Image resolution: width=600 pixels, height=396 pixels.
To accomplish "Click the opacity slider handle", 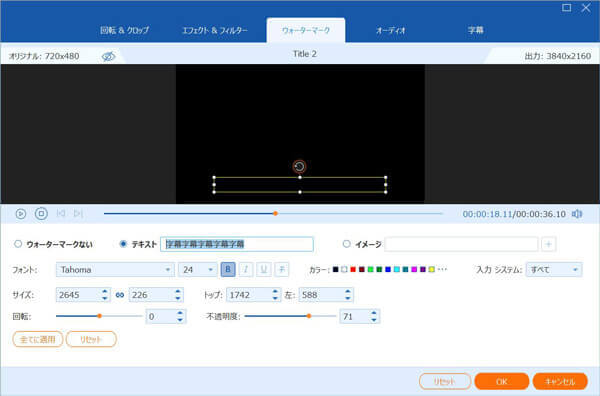I will [x=309, y=316].
